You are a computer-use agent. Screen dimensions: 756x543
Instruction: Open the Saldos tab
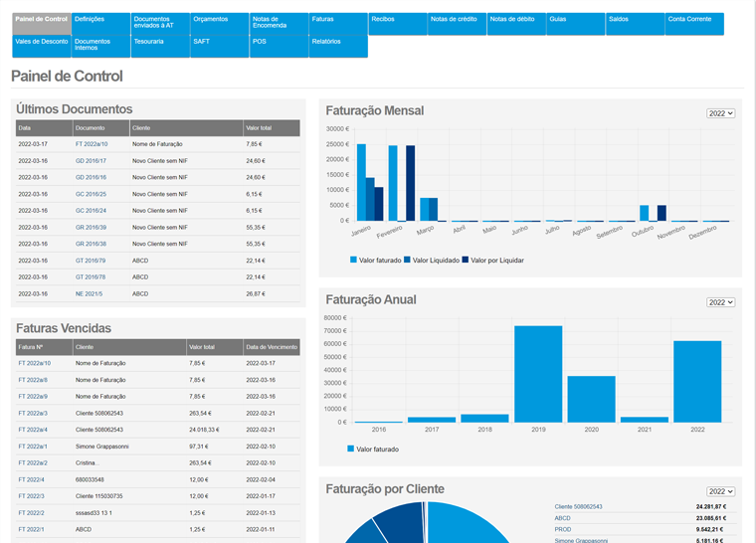pos(635,24)
